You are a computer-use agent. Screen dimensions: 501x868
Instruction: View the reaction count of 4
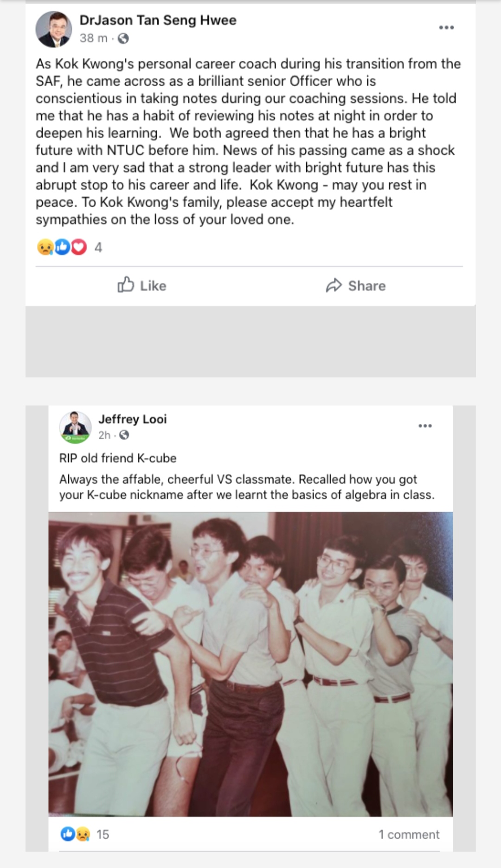coord(98,248)
